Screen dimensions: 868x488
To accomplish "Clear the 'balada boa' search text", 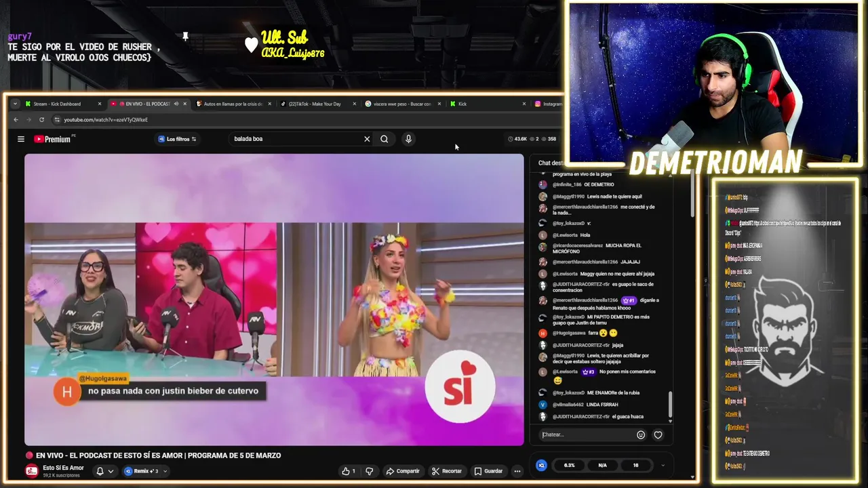I will (367, 139).
